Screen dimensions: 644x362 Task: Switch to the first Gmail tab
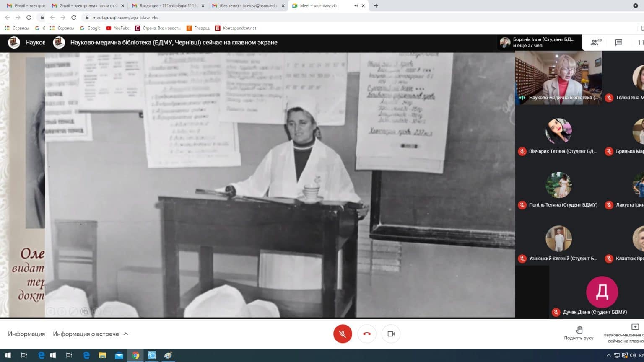coord(25,6)
